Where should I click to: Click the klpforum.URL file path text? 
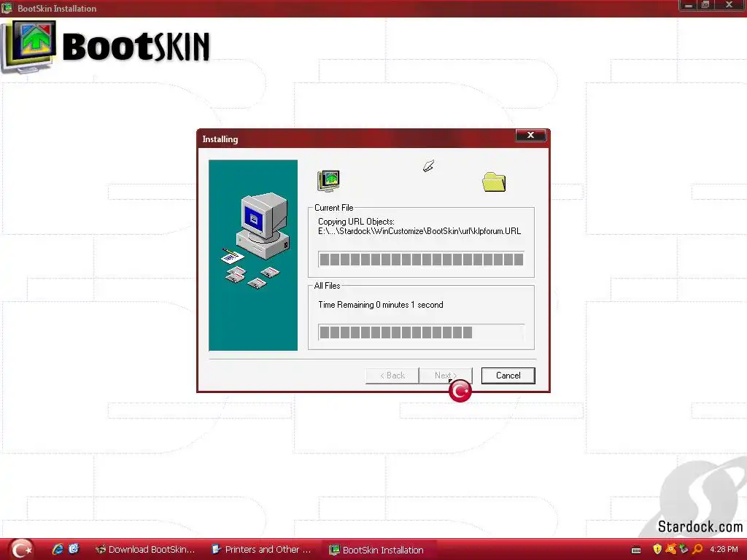[419, 231]
